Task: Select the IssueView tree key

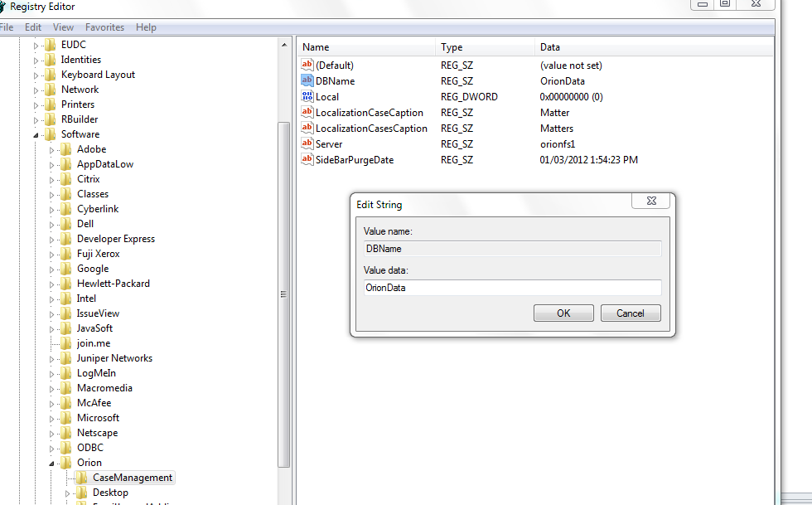Action: (x=98, y=313)
